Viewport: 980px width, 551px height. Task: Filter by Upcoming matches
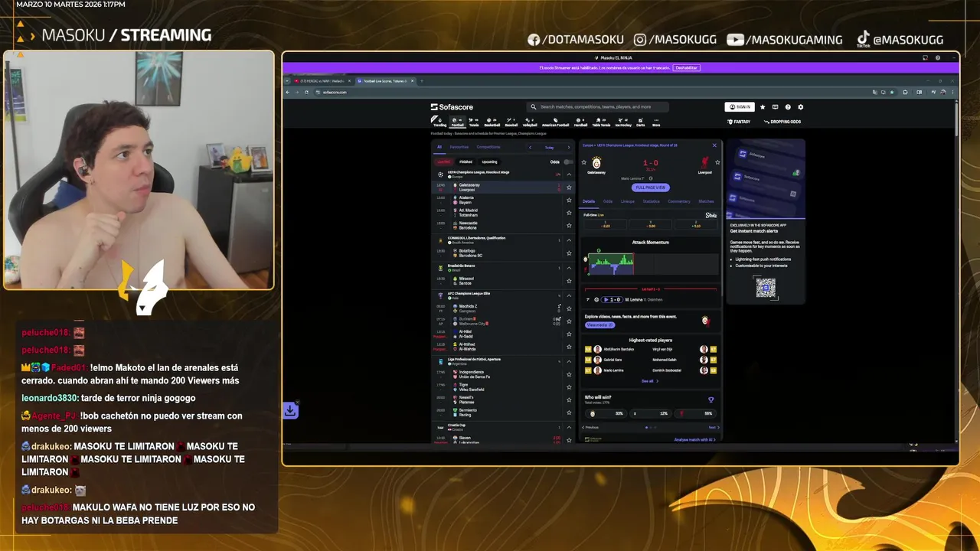coord(489,161)
